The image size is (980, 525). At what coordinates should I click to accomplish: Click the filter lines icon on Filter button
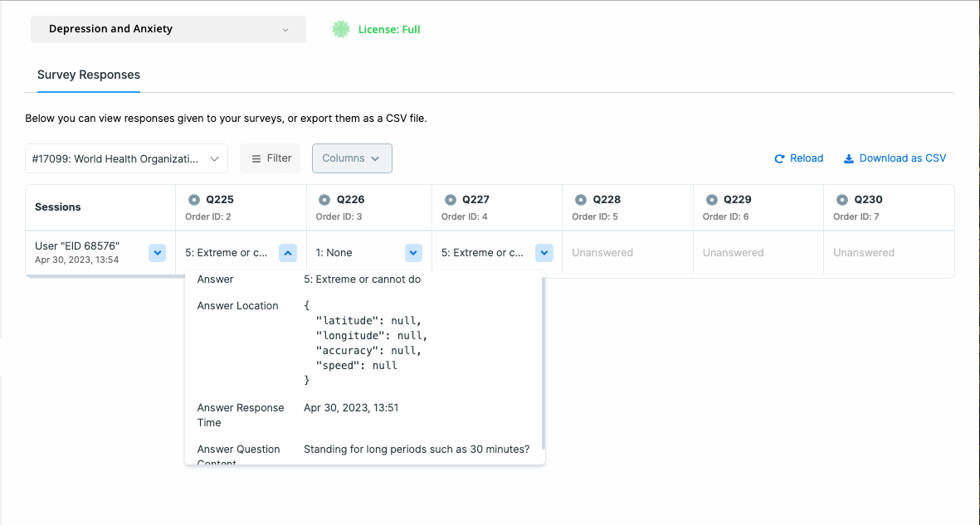pyautogui.click(x=257, y=158)
